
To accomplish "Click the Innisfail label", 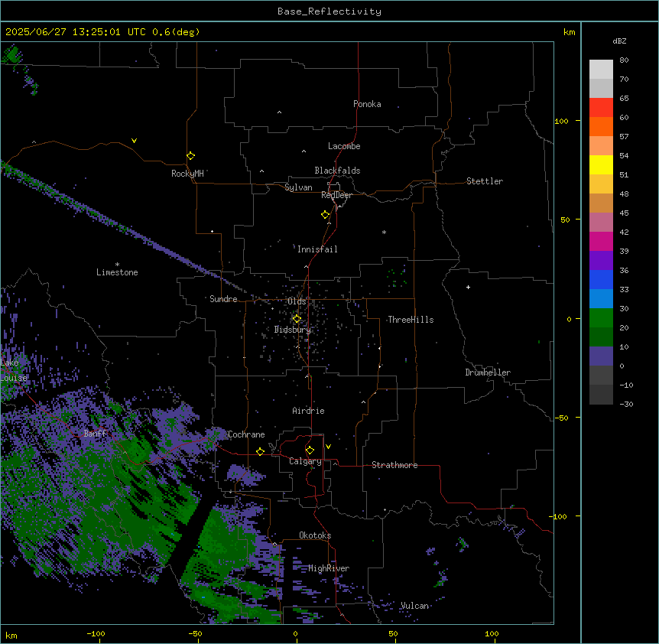I will (317, 249).
